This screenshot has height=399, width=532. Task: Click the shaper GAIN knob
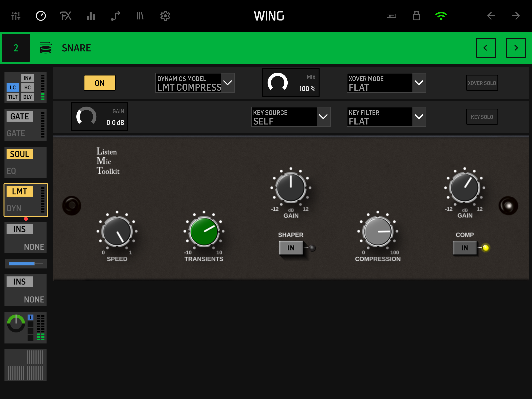(291, 188)
